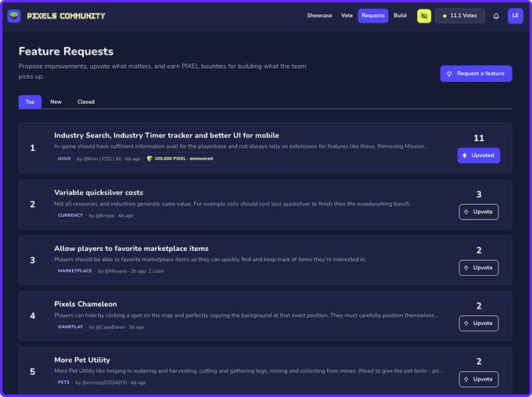Click the GAMEPLAY category tag
The image size is (532, 397).
(70, 327)
